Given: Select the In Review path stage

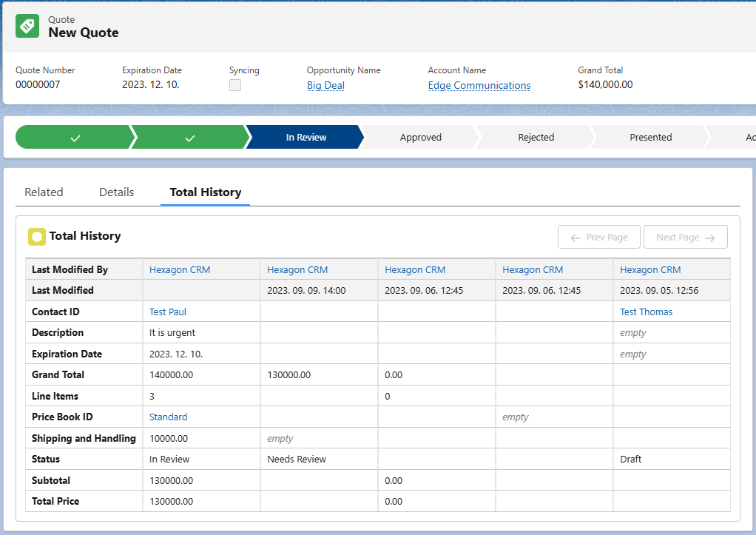Looking at the screenshot, I should (x=306, y=138).
